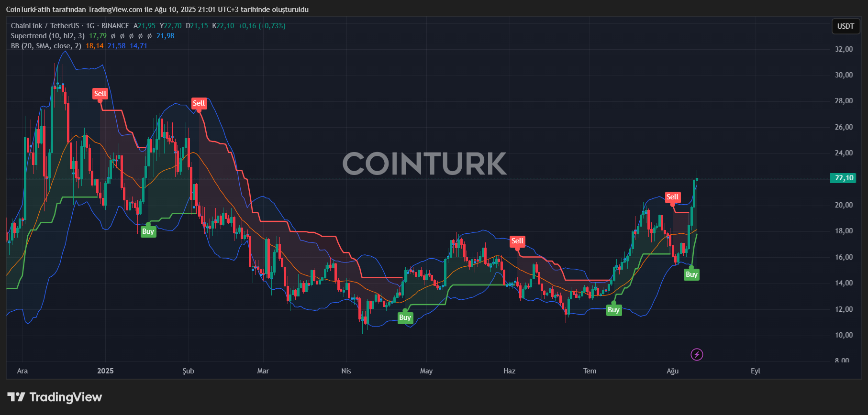The height and width of the screenshot is (415, 868).
Task: Click the 26,00 price axis label
Action: [844, 127]
